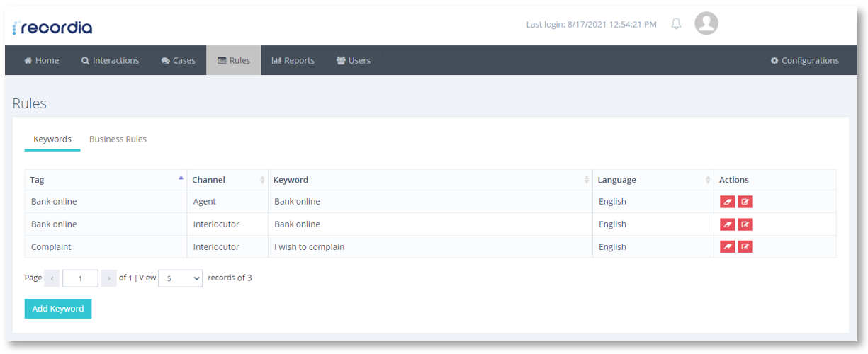
Task: Go to the previous page arrow
Action: pos(52,278)
